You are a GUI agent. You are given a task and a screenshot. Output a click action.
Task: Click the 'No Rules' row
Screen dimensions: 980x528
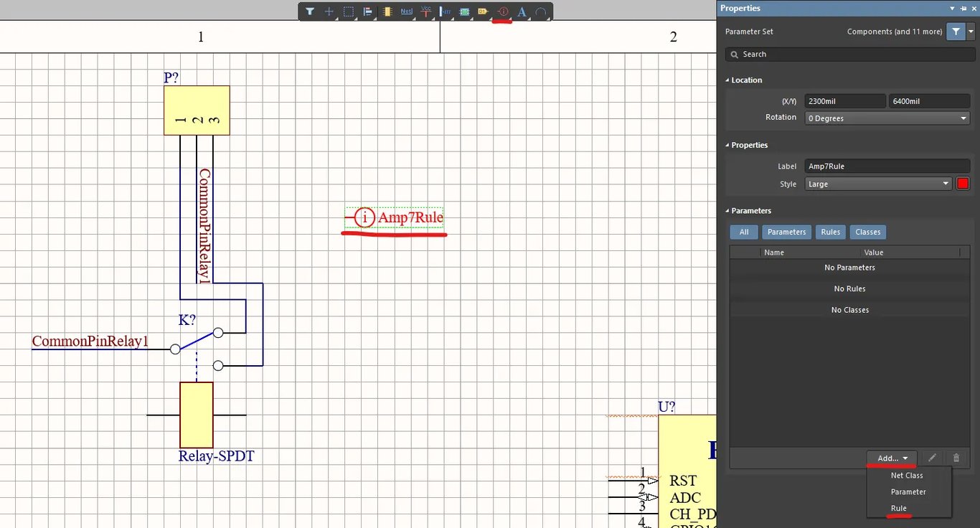click(x=849, y=289)
